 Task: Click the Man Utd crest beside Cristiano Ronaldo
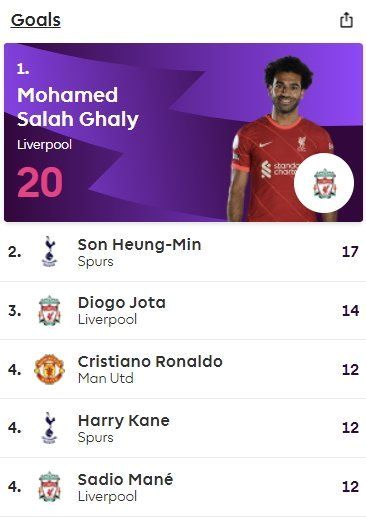tap(49, 369)
